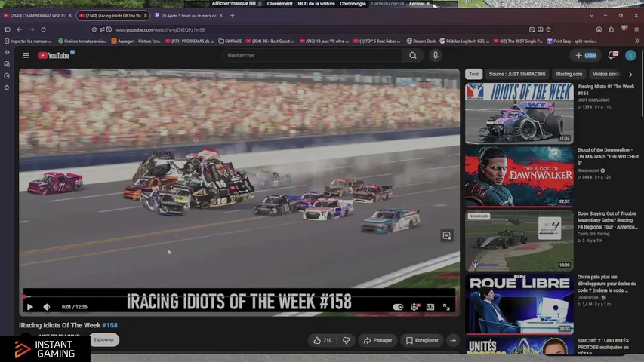This screenshot has width=644, height=362.
Task: Toggle the autoplay switch in player
Action: 398,307
